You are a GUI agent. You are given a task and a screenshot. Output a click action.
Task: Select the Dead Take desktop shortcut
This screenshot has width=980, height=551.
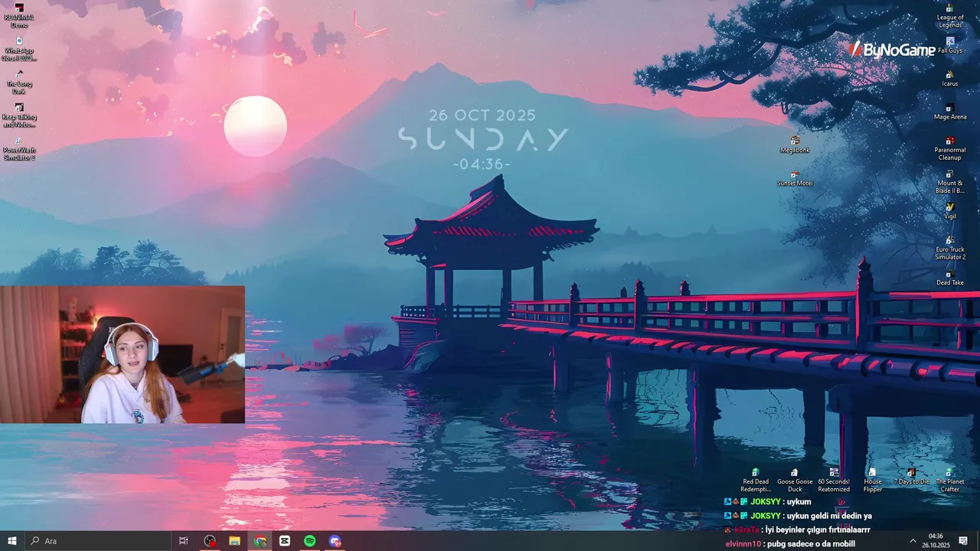point(950,277)
